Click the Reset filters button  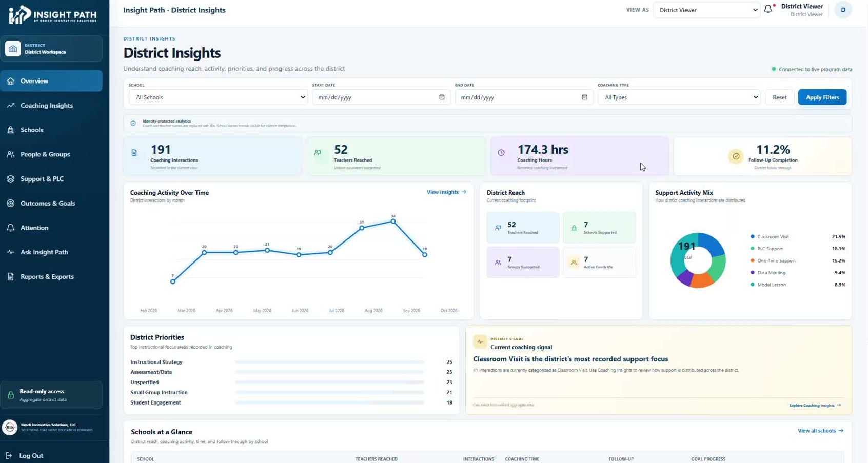(x=779, y=97)
